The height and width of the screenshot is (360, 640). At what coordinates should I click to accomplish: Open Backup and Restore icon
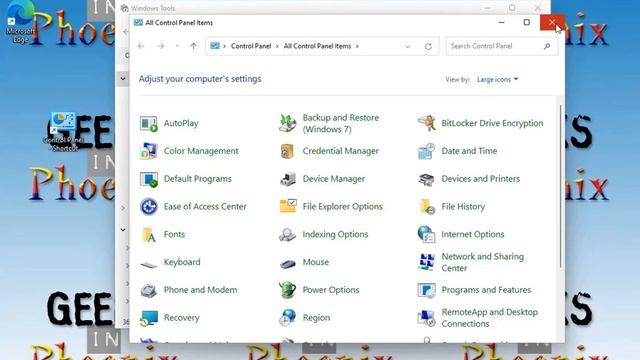point(287,123)
